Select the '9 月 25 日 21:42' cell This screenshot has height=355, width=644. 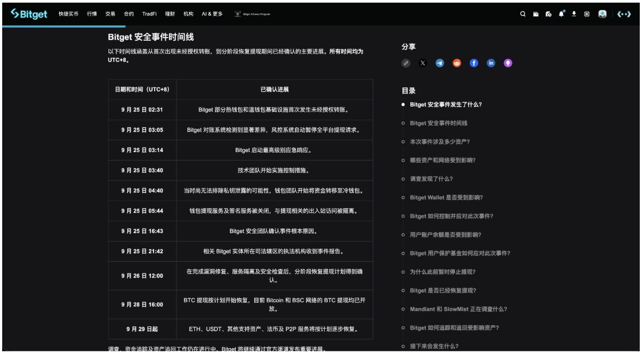[142, 251]
